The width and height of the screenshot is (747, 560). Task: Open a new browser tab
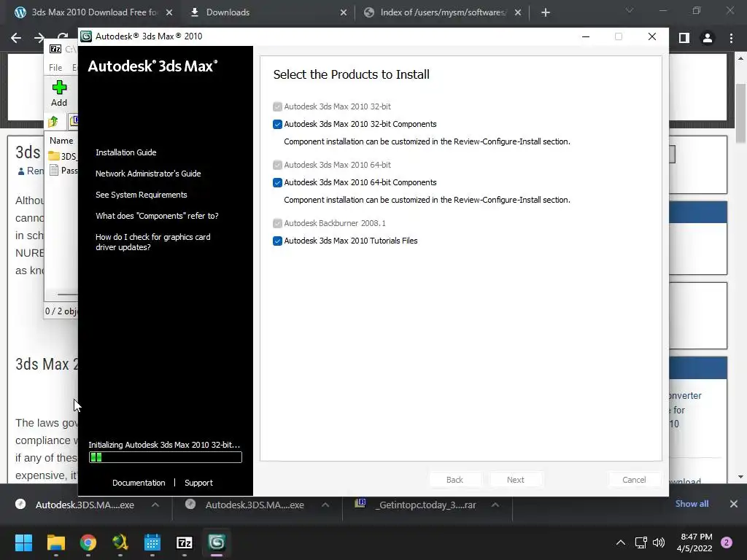[x=546, y=13]
